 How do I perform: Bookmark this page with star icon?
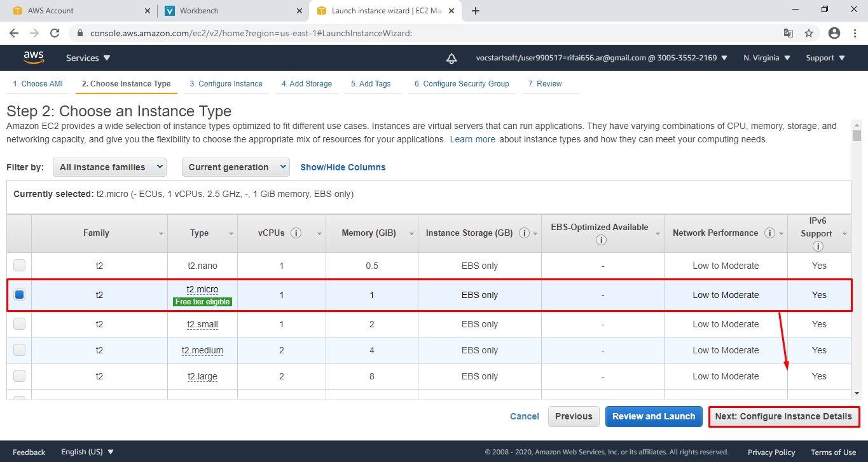(x=809, y=33)
